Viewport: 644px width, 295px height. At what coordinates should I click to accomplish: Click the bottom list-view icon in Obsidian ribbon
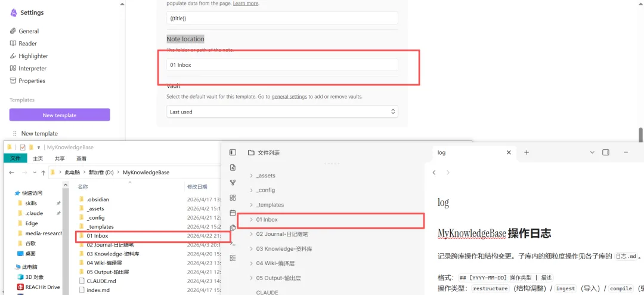pos(233,258)
